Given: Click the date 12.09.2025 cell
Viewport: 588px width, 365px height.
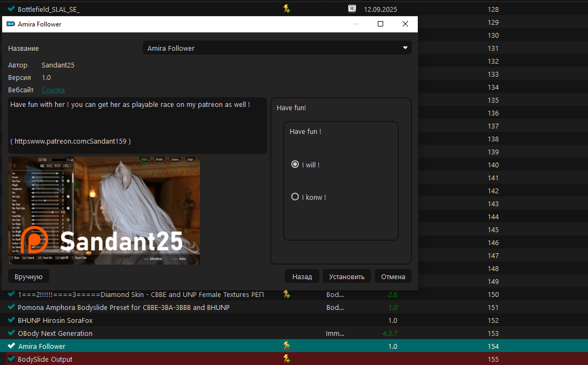Looking at the screenshot, I should (x=380, y=9).
